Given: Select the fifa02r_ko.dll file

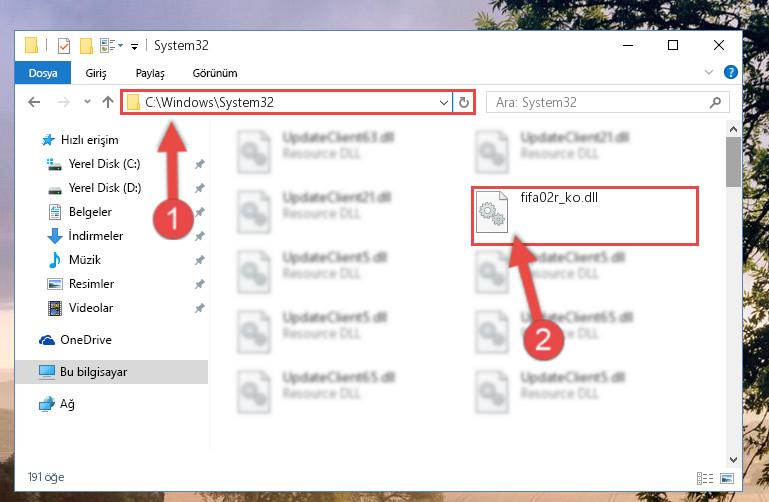Looking at the screenshot, I should 585,216.
